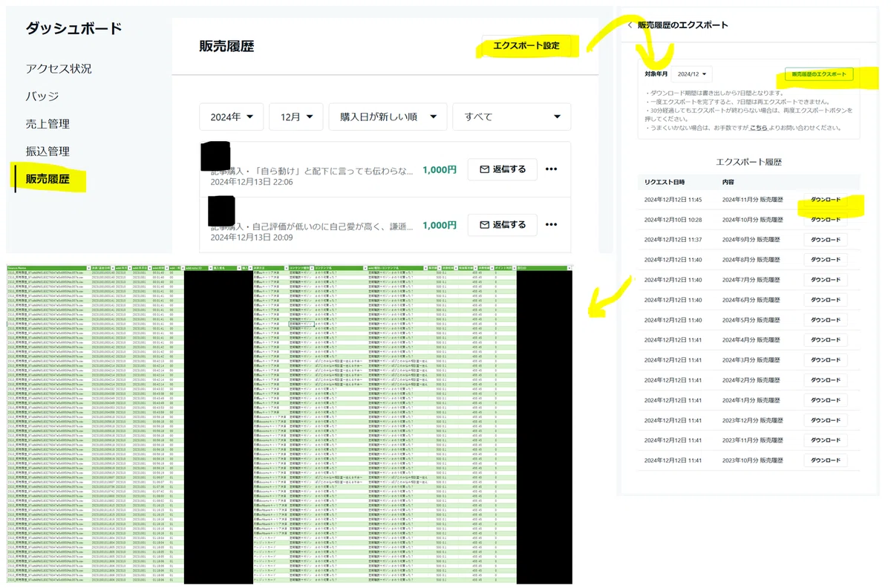891x588 pixels.
Task: Open 売上管理 in dashboard sidebar
Action: point(48,123)
